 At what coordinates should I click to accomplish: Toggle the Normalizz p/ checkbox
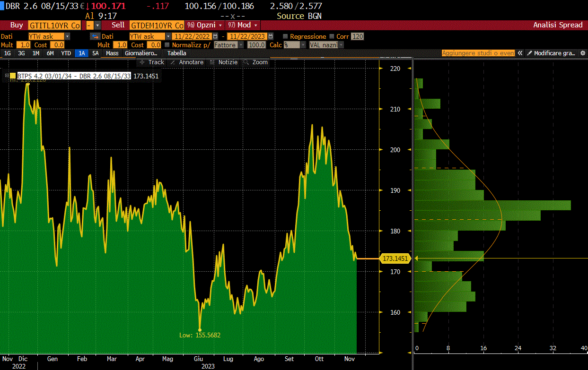167,45
